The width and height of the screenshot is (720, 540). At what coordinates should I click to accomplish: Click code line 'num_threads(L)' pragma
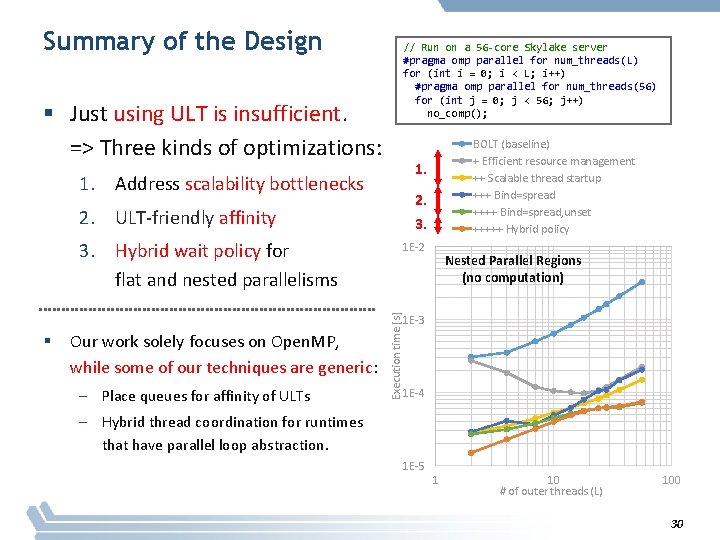tap(520, 60)
